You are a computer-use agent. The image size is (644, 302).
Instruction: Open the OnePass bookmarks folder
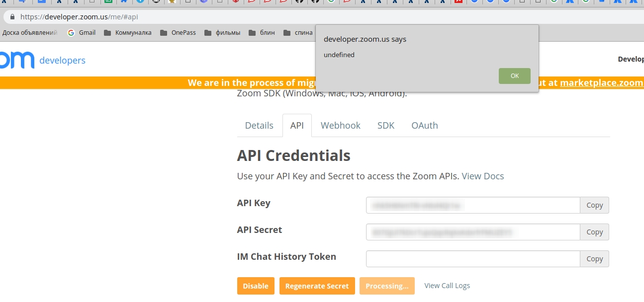tap(178, 33)
